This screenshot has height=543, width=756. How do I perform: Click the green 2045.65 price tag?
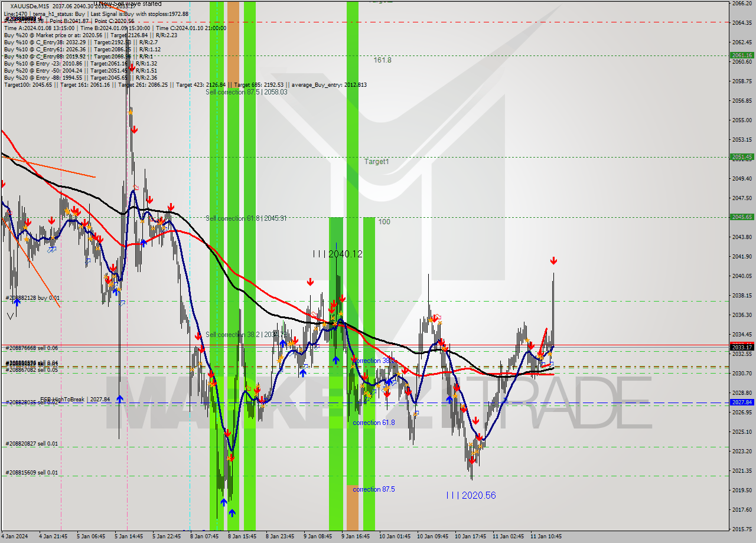coord(742,217)
